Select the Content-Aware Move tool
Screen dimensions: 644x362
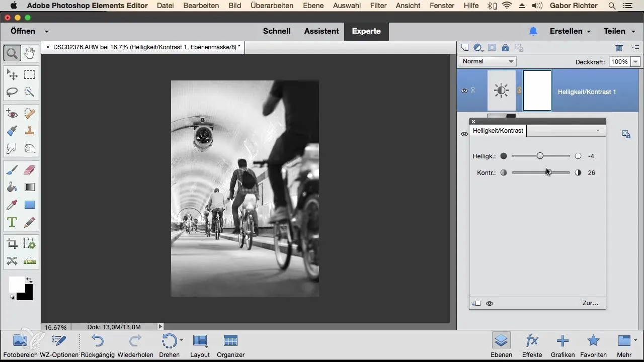click(12, 261)
